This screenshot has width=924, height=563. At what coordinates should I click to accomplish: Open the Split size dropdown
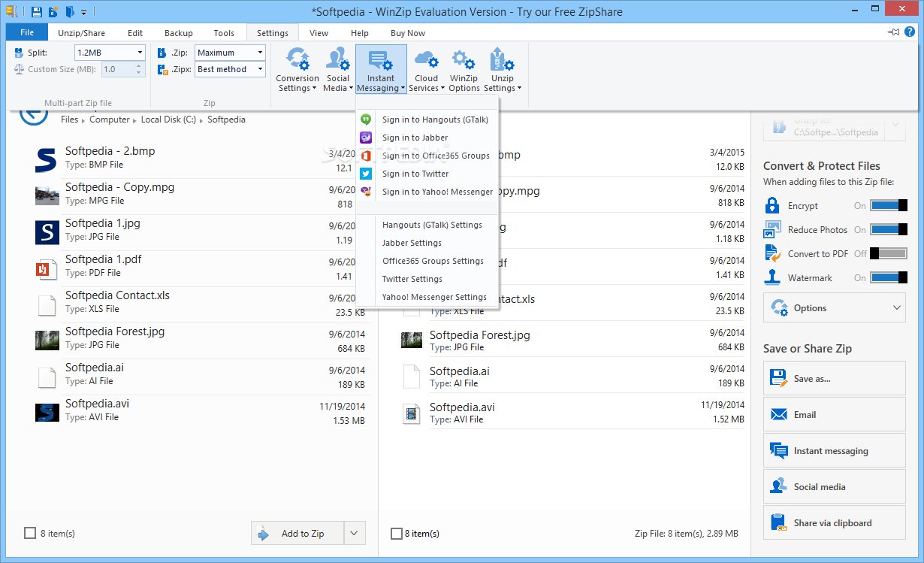(140, 53)
